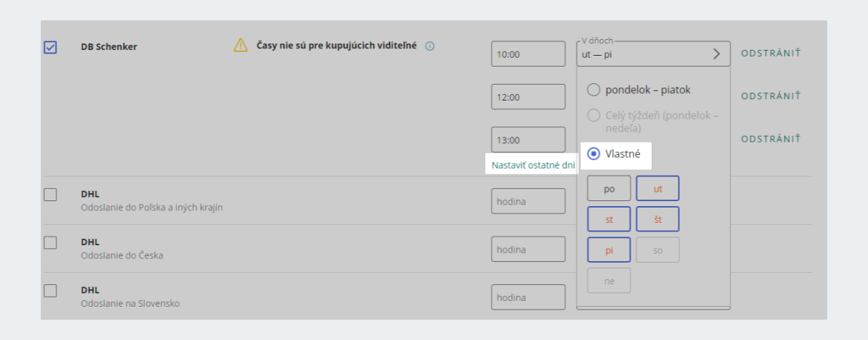Deselect the 'pi' day button
Screen dimensions: 868x340
pyautogui.click(x=609, y=250)
